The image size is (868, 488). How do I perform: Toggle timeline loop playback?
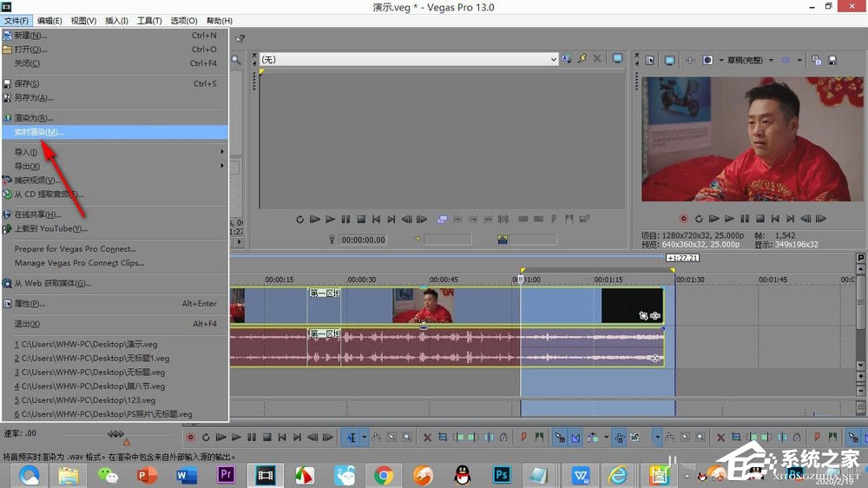point(206,438)
